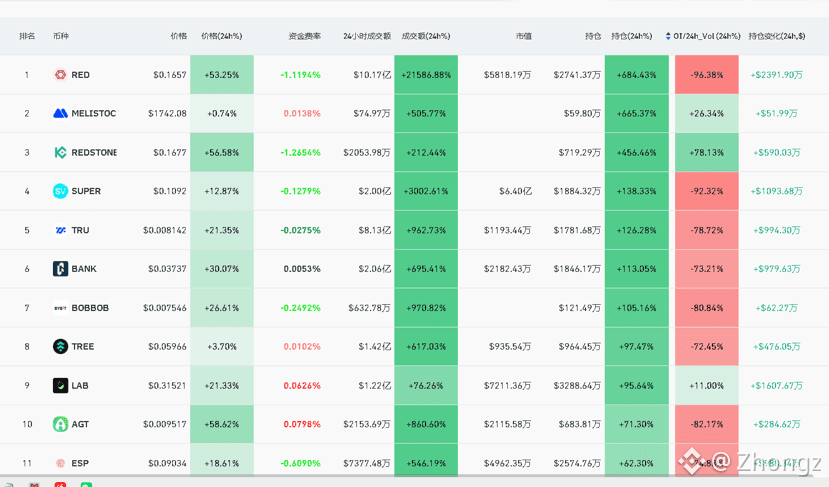Click the ESP coin logo icon
This screenshot has height=487, width=829.
pos(60,463)
